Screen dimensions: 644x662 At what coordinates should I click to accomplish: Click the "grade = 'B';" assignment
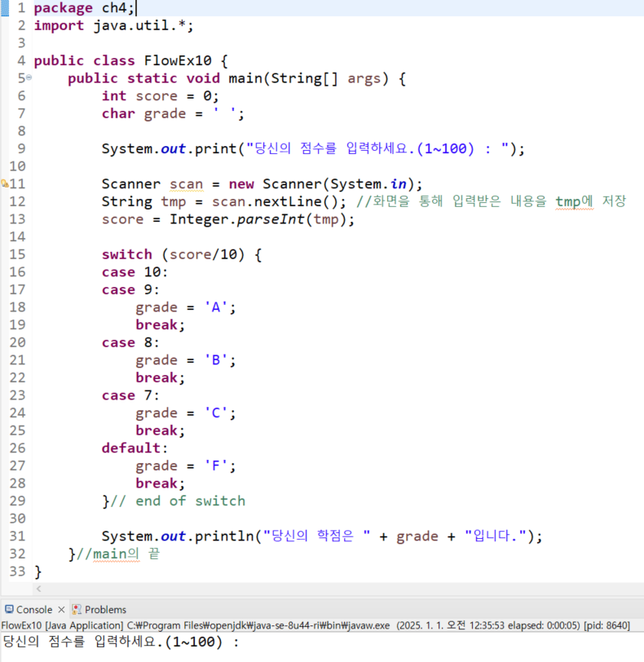pyautogui.click(x=185, y=360)
